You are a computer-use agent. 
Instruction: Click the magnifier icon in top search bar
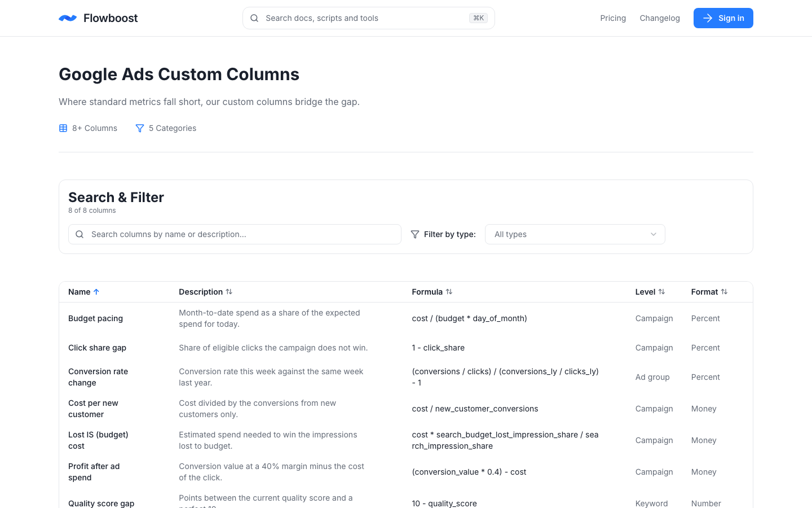254,18
